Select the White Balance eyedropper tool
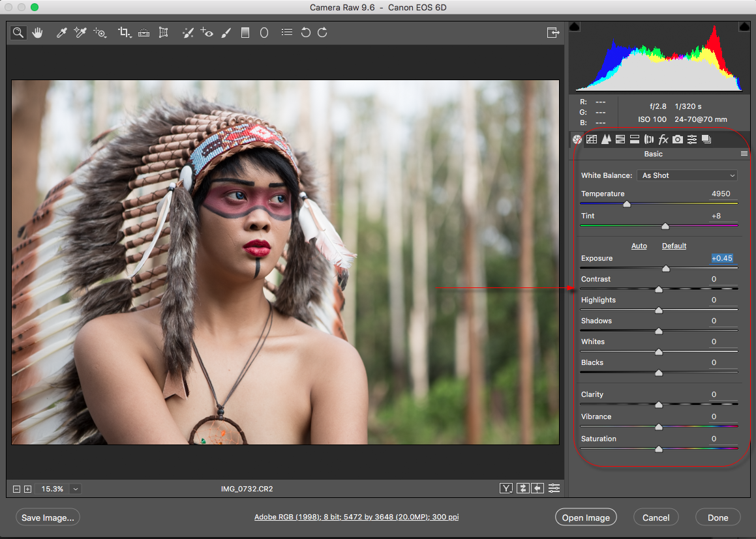The image size is (756, 539). click(x=62, y=33)
